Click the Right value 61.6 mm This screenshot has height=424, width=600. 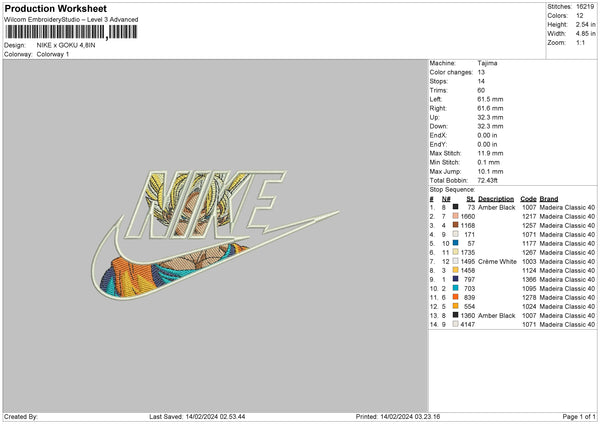490,108
